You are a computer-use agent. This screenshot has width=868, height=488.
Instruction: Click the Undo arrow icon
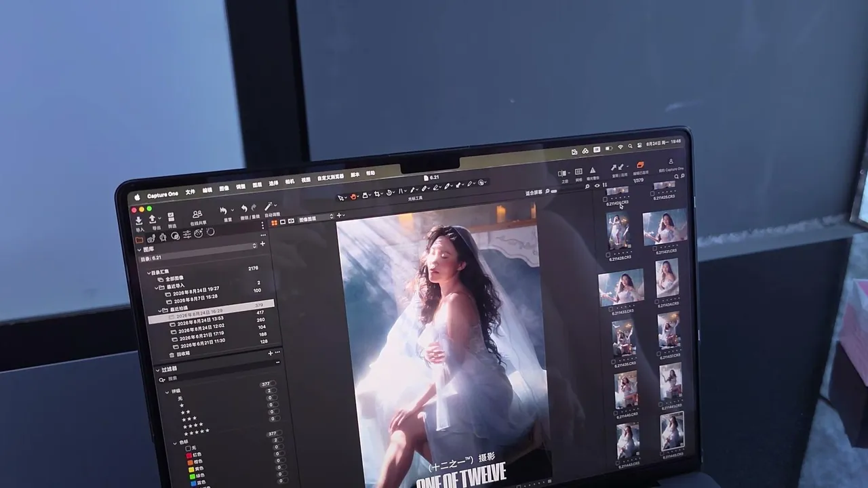coord(244,209)
